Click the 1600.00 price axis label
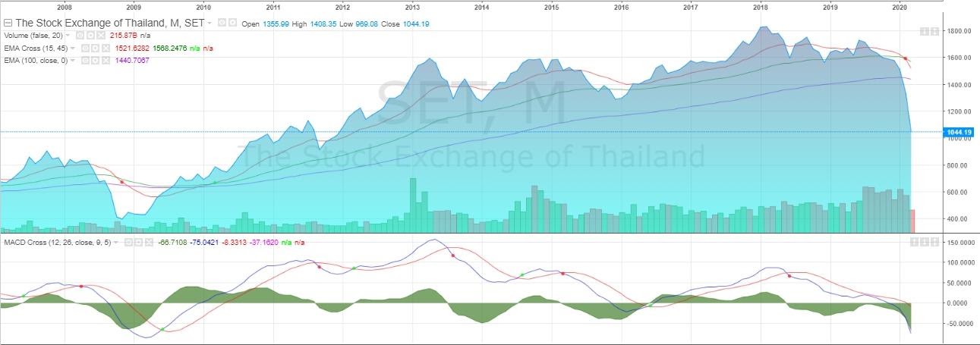This screenshot has width=980, height=345. pos(959,58)
